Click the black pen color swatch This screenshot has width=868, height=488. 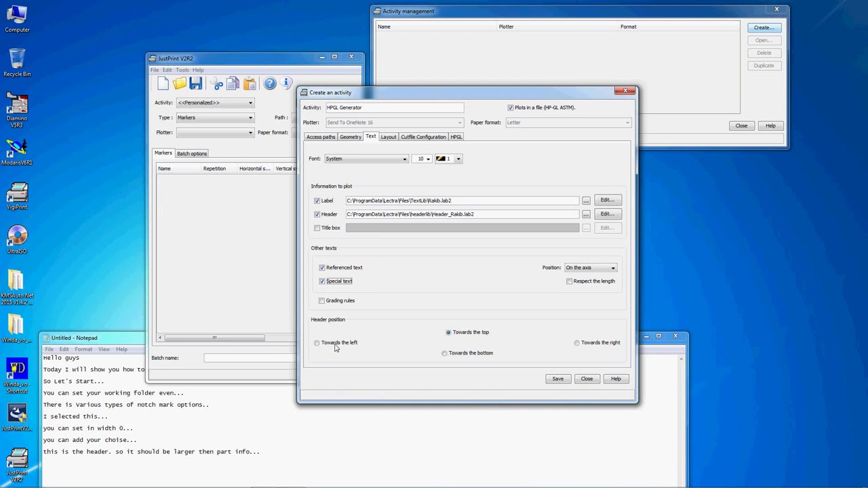point(441,159)
